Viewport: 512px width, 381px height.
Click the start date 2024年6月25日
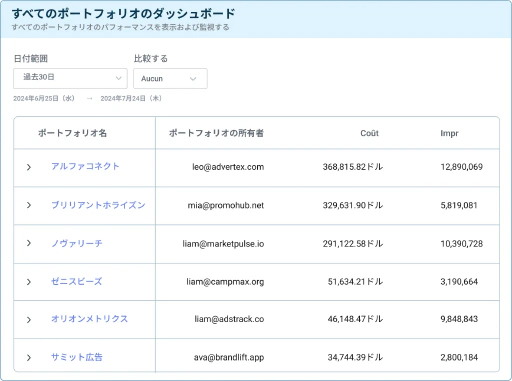click(44, 98)
